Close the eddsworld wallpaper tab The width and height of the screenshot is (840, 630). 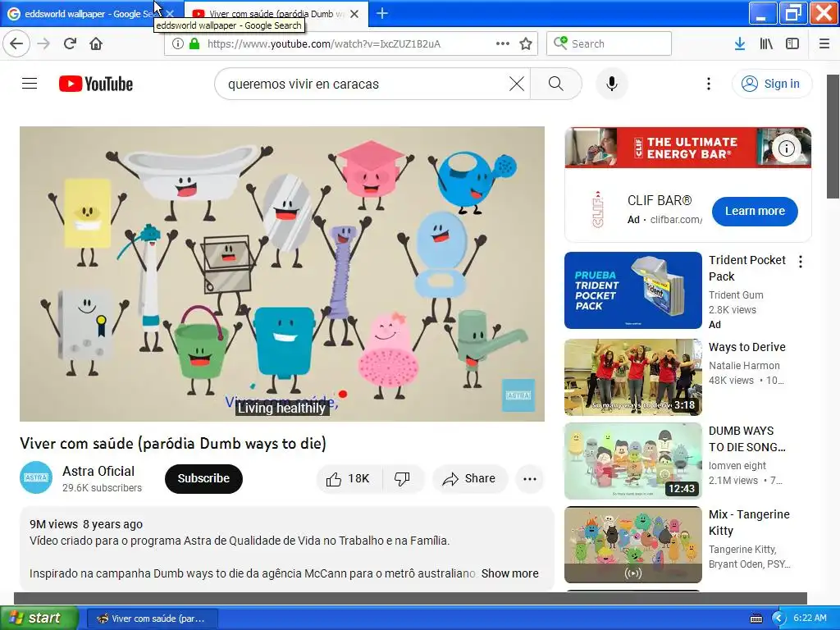170,14
